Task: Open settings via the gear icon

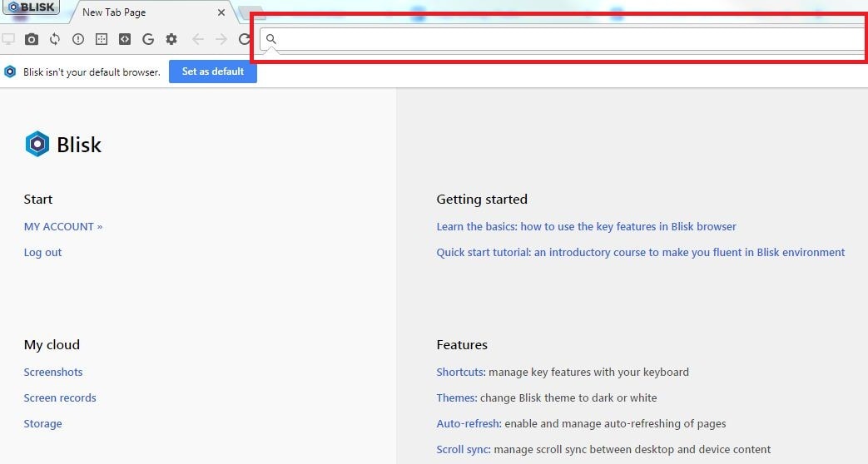Action: 171,39
